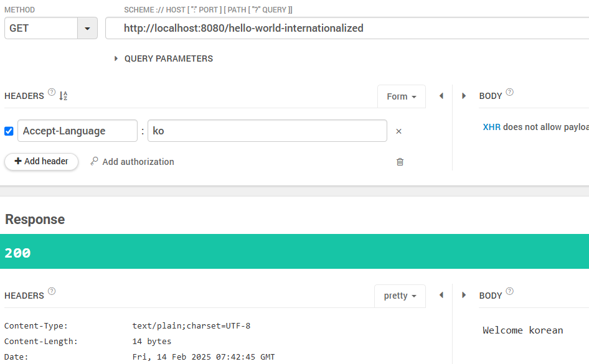Delete all headers with trash icon
589x364 pixels.
tap(399, 162)
